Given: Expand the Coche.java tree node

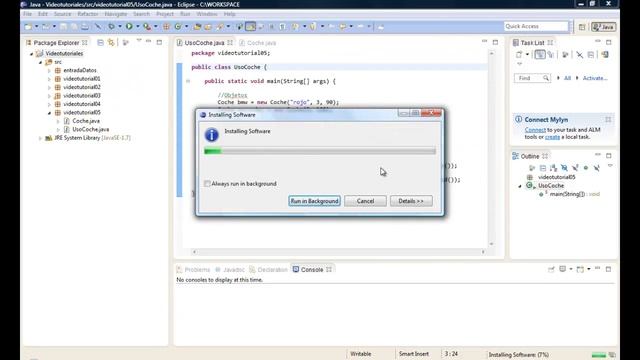Looking at the screenshot, I should point(58,121).
